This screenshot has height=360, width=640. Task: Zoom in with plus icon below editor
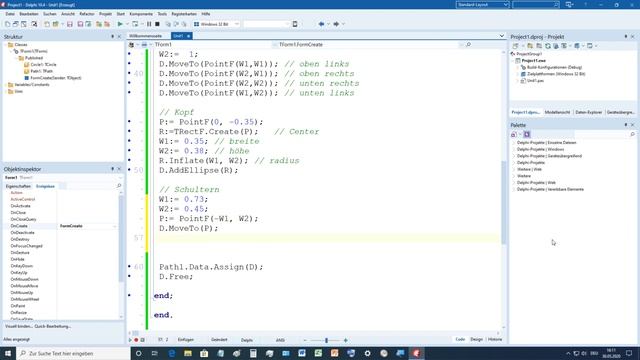[345, 340]
